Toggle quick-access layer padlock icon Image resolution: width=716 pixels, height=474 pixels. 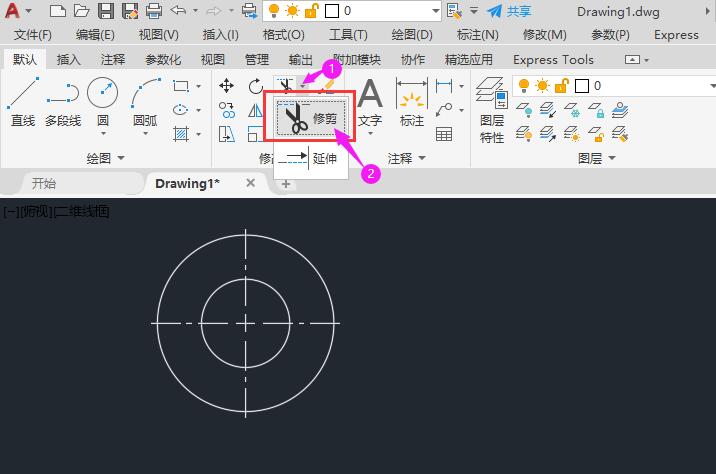tap(311, 11)
